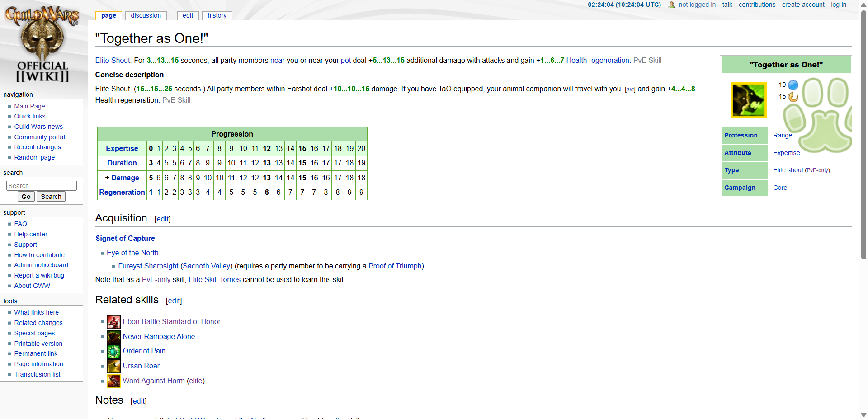Open the Help center
Screen dimensions: 868x419
pyautogui.click(x=31, y=234)
